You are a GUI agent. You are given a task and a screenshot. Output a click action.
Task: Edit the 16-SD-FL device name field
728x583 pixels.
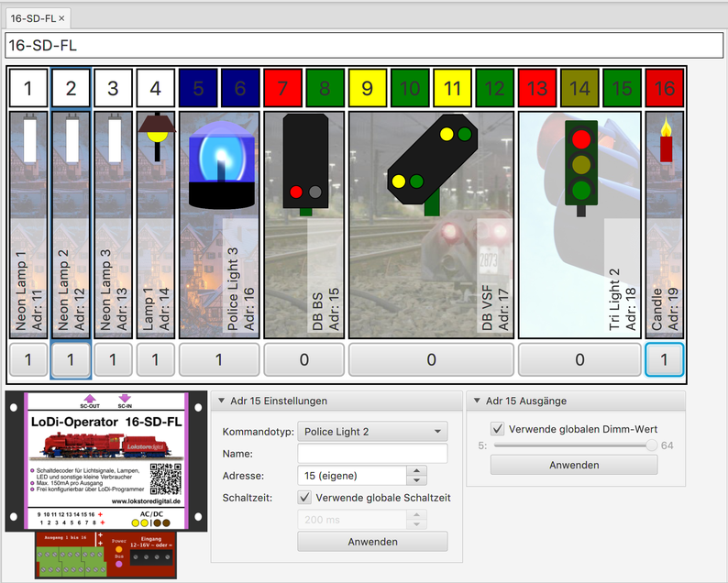364,46
